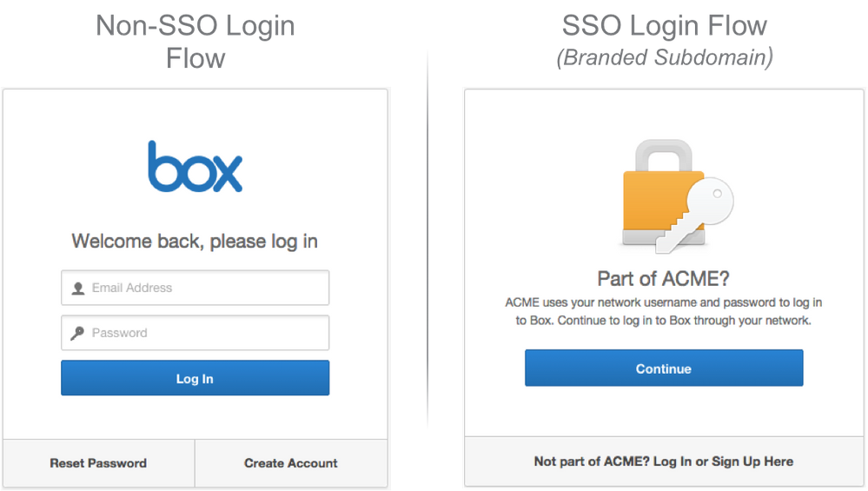Click the 'Welcome back, please log in' heading
Viewport: 868px width, 491px height.
pyautogui.click(x=195, y=242)
